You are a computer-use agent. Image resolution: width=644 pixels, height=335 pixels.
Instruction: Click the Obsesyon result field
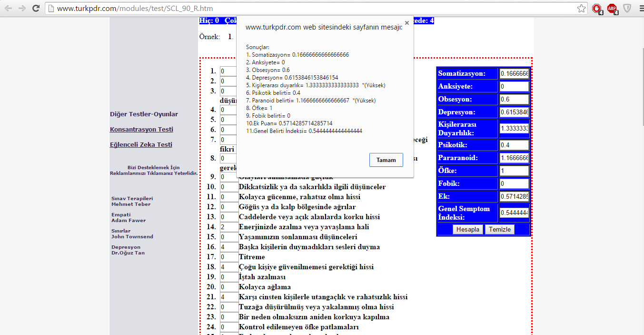514,100
